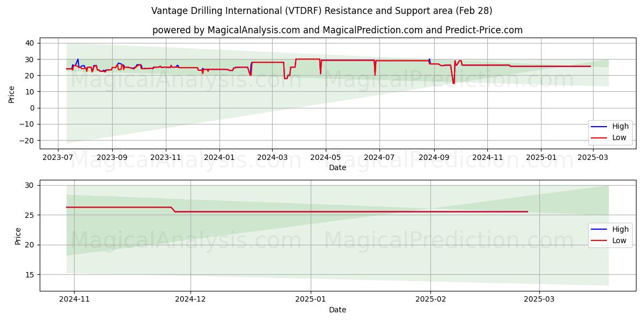Click the '2024-12' tick label on bottom chart

point(191,300)
